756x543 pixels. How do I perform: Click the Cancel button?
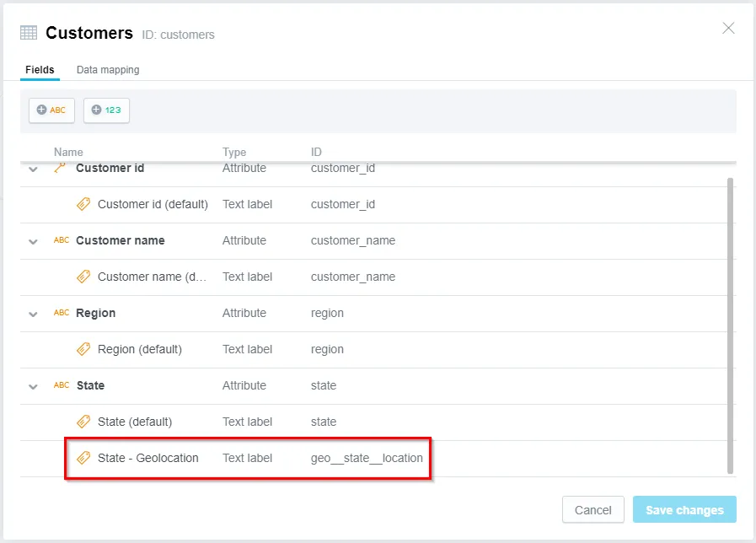tap(592, 509)
